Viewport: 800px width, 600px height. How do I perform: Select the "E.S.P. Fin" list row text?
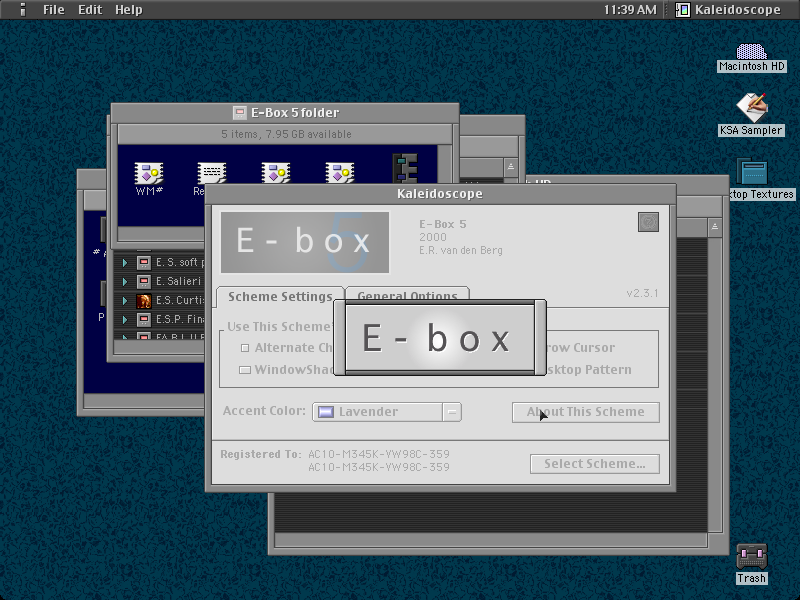click(x=180, y=319)
